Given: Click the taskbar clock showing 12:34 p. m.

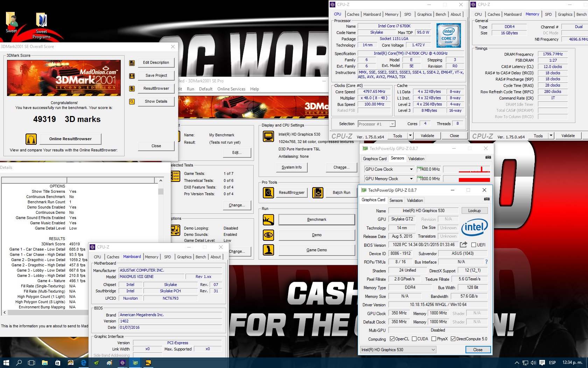Looking at the screenshot, I should [x=572, y=362].
